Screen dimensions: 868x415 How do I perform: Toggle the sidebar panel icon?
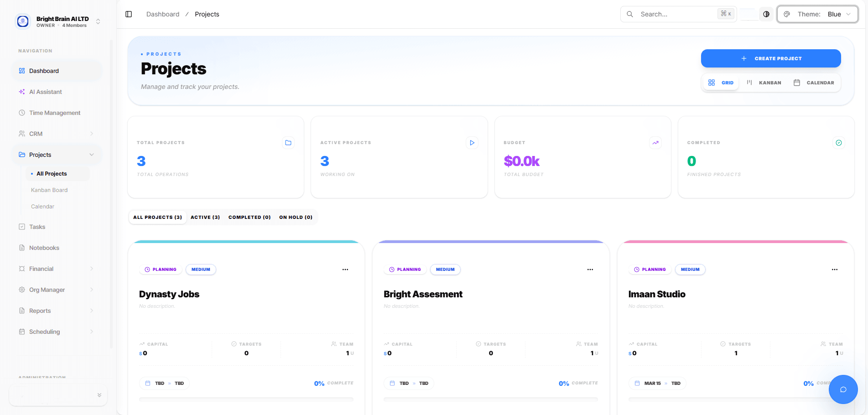[129, 14]
